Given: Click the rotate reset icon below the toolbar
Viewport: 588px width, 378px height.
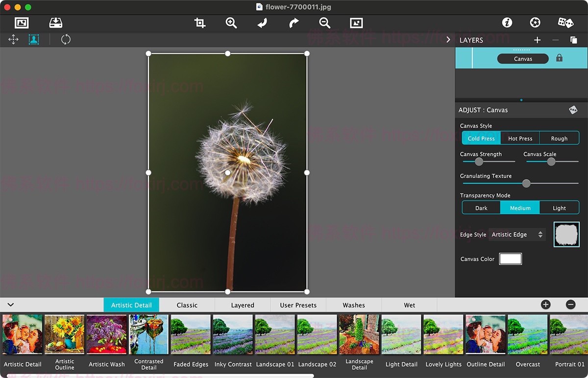Looking at the screenshot, I should [66, 40].
